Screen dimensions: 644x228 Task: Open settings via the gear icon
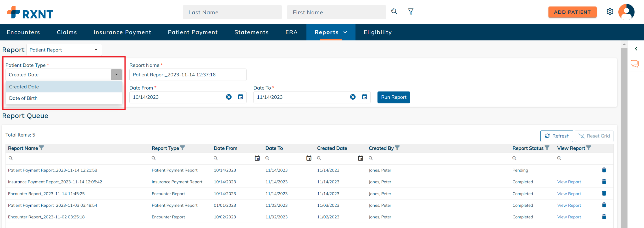(610, 12)
